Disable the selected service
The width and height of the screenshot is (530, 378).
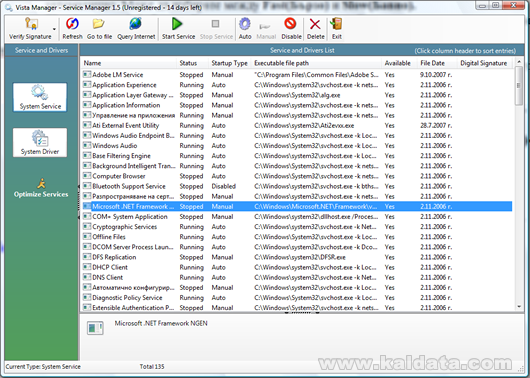point(291,28)
